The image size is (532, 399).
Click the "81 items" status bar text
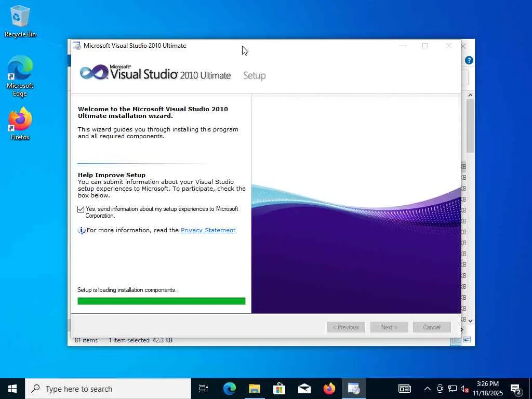tap(86, 340)
